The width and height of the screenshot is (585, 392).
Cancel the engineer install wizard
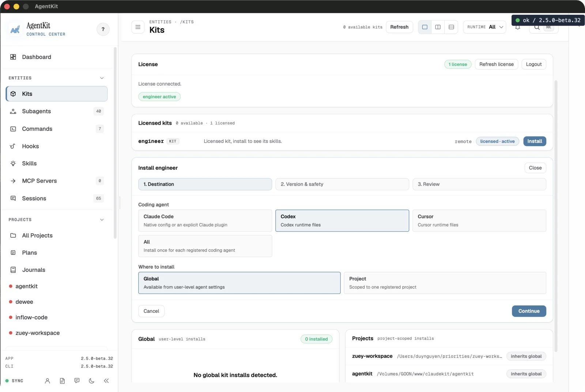pos(151,311)
